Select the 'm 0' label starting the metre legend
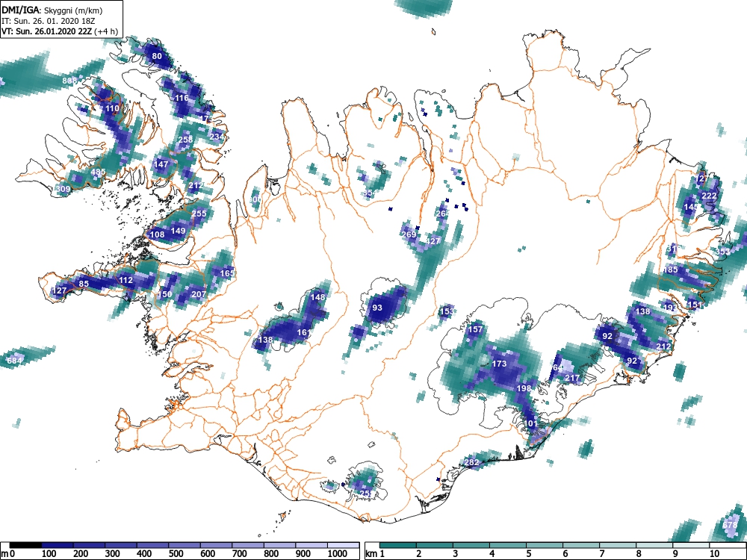747x560 pixels. coord(8,554)
